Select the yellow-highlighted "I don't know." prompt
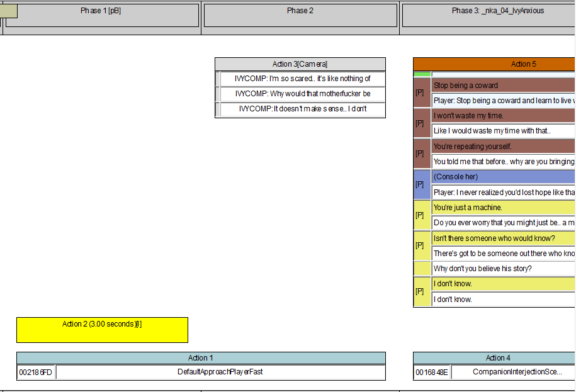Viewport: 576px width, 392px height. coord(503,284)
